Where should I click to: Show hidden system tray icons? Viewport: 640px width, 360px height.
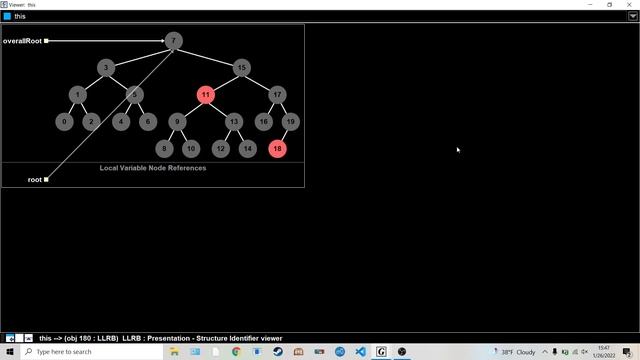pyautogui.click(x=545, y=352)
